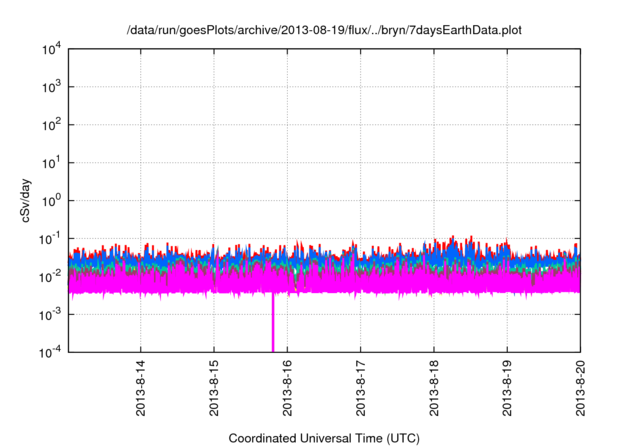Screen dimensions: 640x448
Task: Click the 10^3 y-axis tick label
Action: point(51,87)
